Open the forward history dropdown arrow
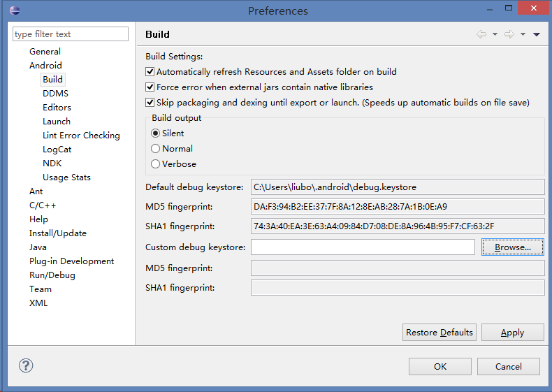 (x=523, y=34)
